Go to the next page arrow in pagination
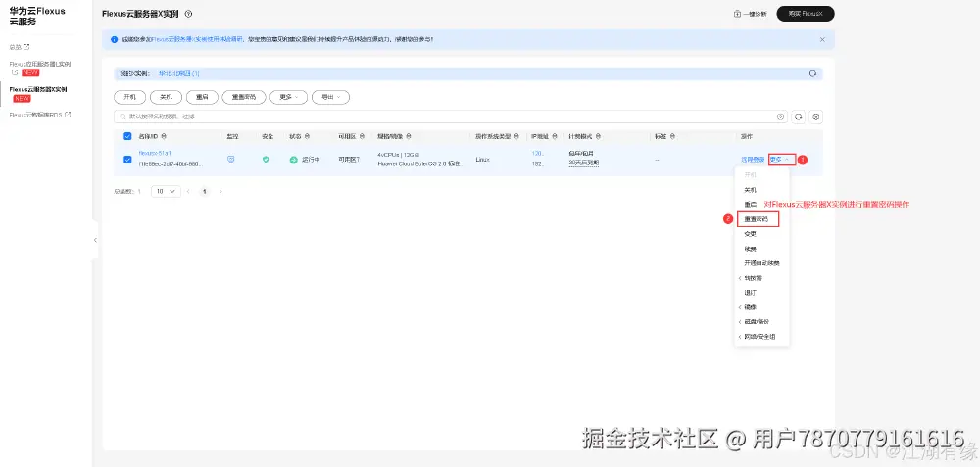 (x=220, y=192)
